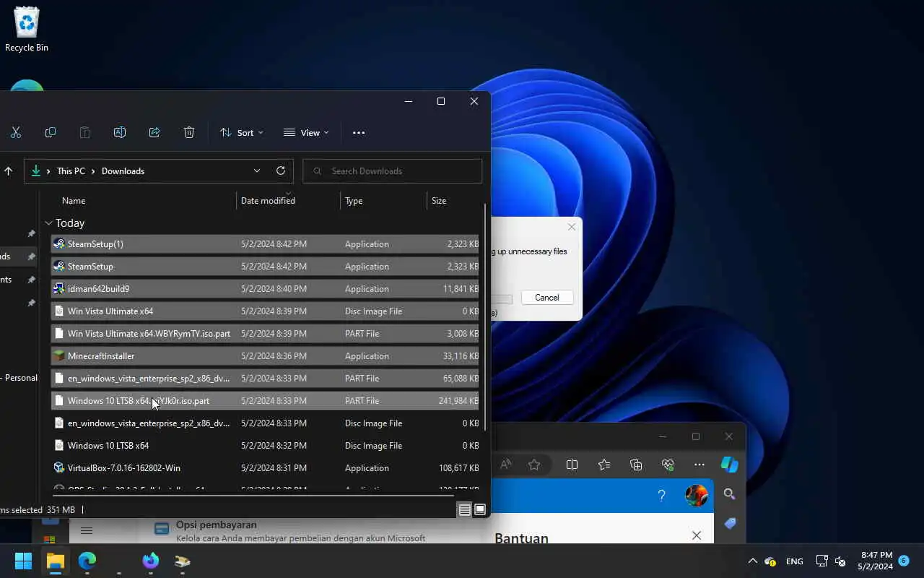Click Cancel in the cleanup dialog
924x578 pixels.
(x=547, y=298)
